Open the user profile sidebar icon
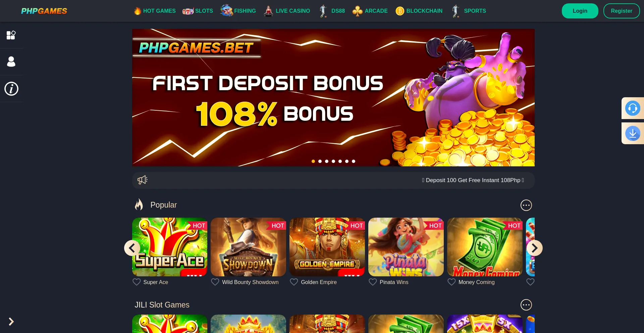The width and height of the screenshot is (644, 333). pyautogui.click(x=11, y=62)
